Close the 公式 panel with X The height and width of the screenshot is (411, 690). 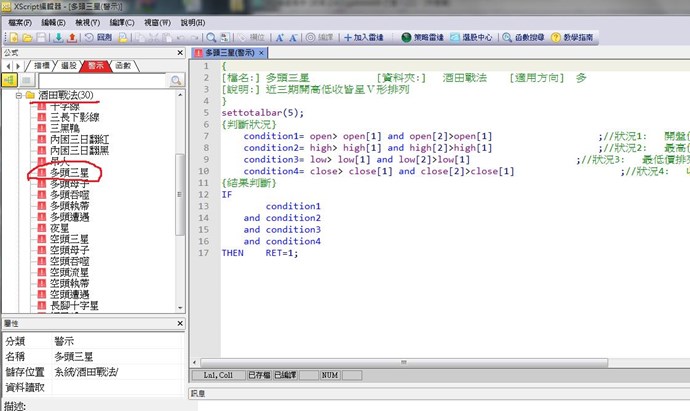(x=183, y=52)
